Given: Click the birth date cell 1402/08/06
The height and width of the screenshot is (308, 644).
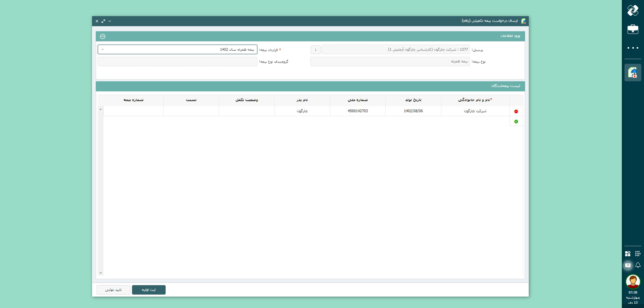Looking at the screenshot, I should [413, 111].
